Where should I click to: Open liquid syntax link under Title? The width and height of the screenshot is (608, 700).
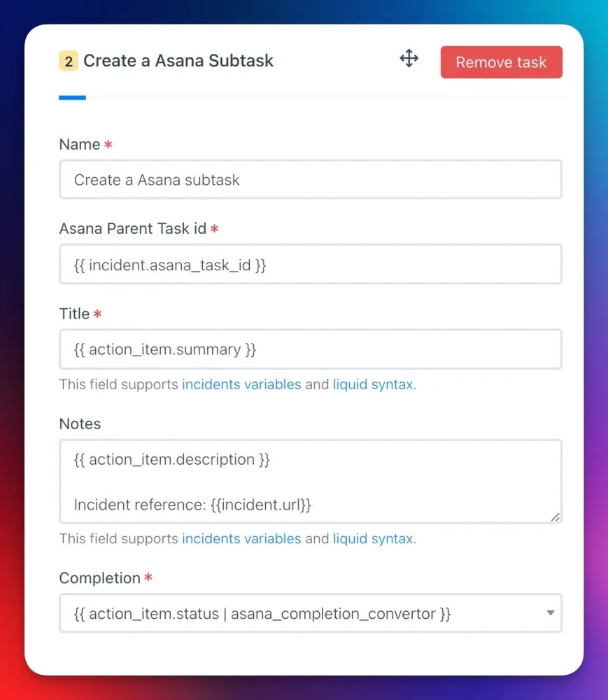pyautogui.click(x=373, y=384)
